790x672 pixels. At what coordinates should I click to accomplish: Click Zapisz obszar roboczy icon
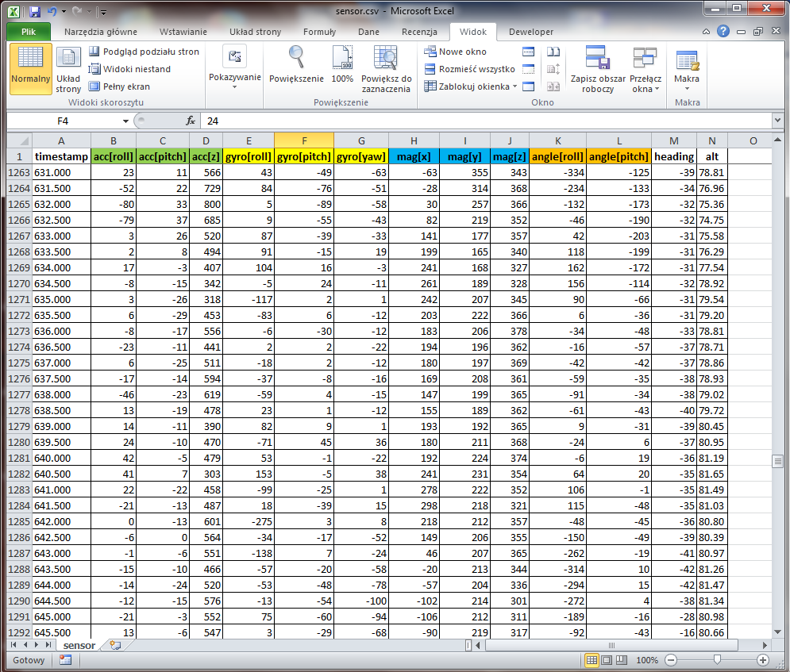tap(597, 69)
